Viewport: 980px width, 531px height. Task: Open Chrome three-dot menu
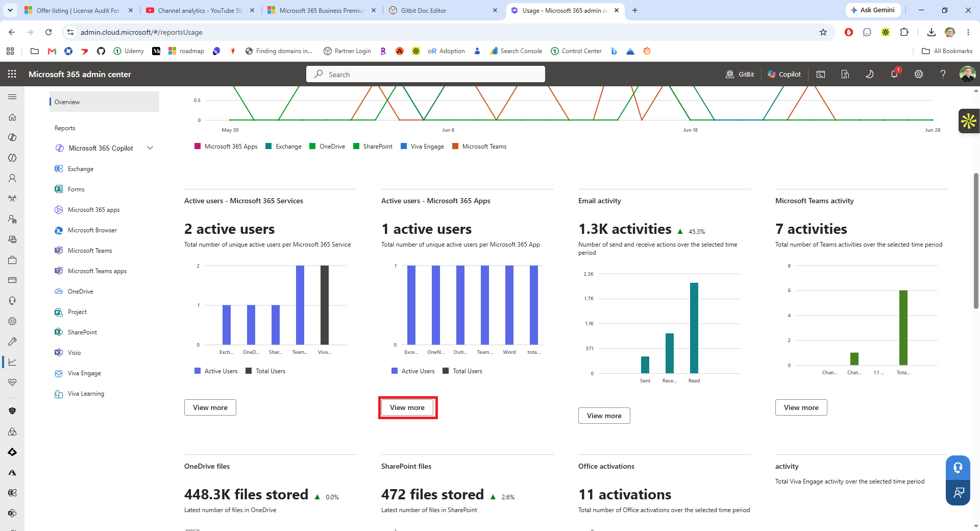pyautogui.click(x=968, y=32)
